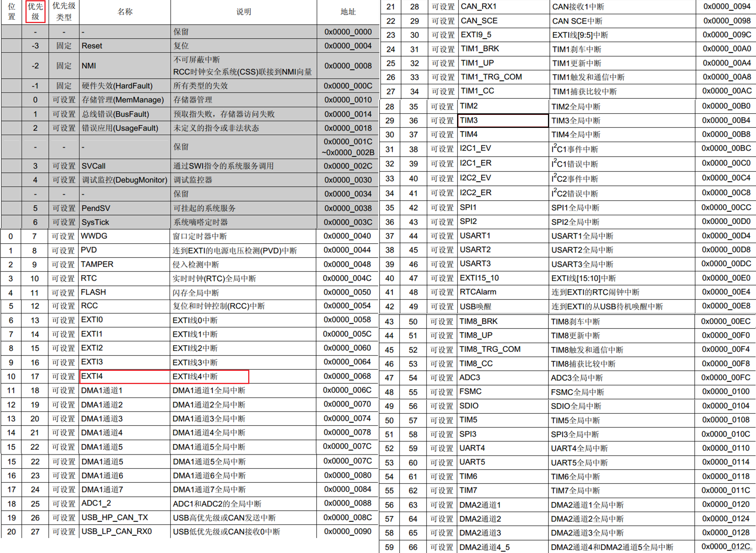This screenshot has width=756, height=553.
Task: Click the "SVCall" name cell
Action: [x=125, y=166]
